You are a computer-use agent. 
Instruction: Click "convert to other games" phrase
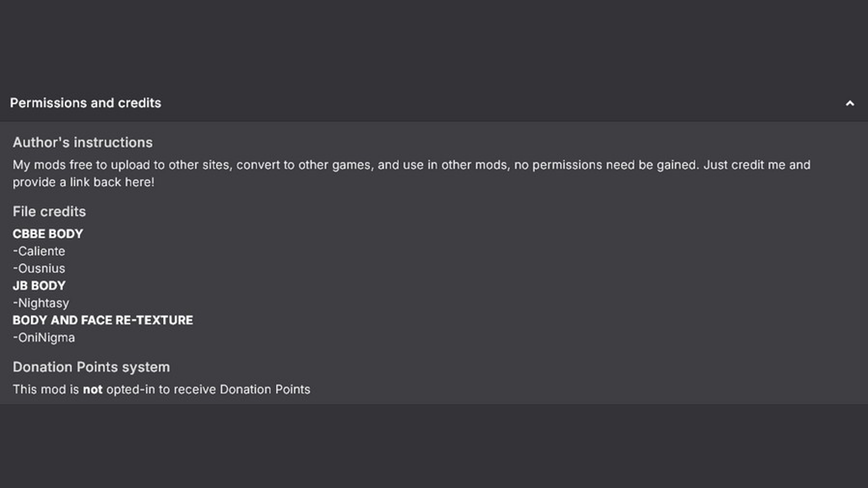click(303, 165)
